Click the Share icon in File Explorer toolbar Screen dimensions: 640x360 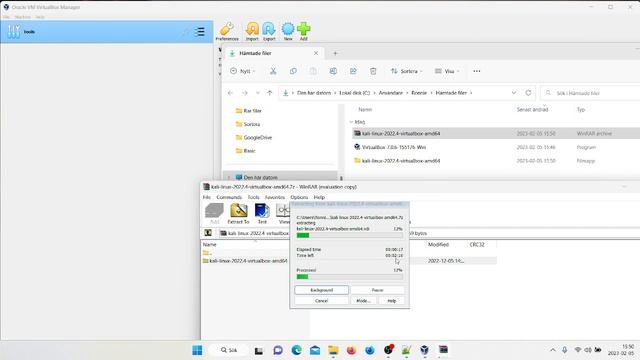pos(353,71)
